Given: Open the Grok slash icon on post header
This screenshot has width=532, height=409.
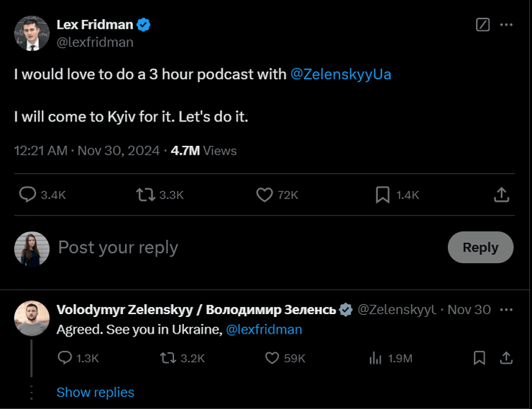Looking at the screenshot, I should (x=483, y=24).
